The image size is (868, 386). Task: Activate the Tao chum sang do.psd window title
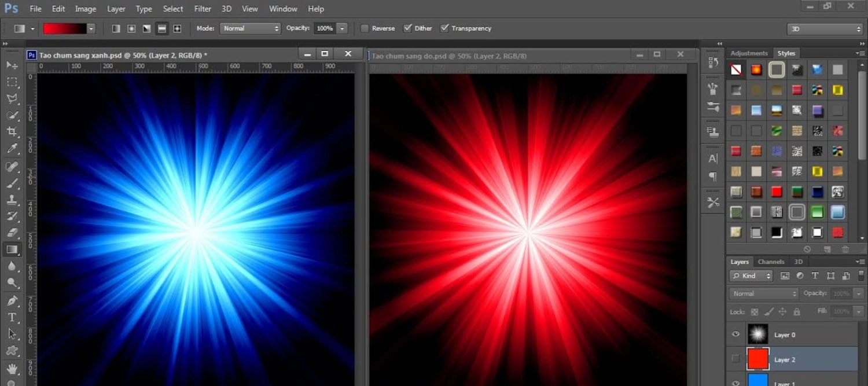coord(449,56)
